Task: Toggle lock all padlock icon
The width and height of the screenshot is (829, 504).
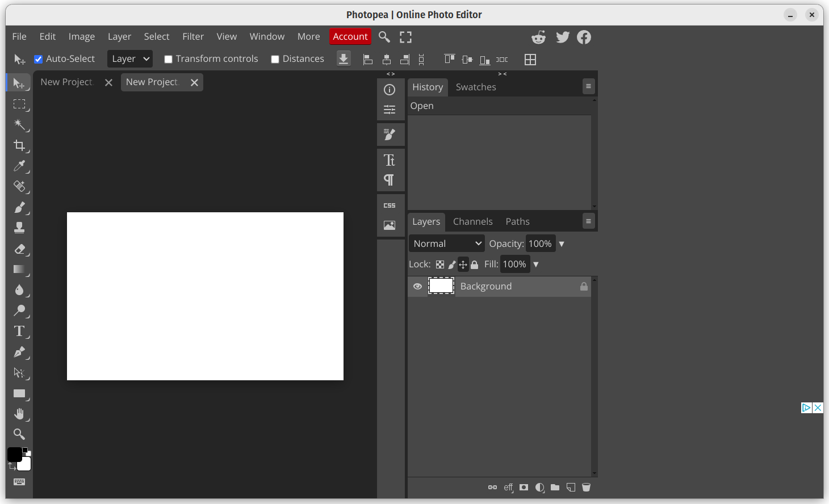Action: pyautogui.click(x=475, y=264)
